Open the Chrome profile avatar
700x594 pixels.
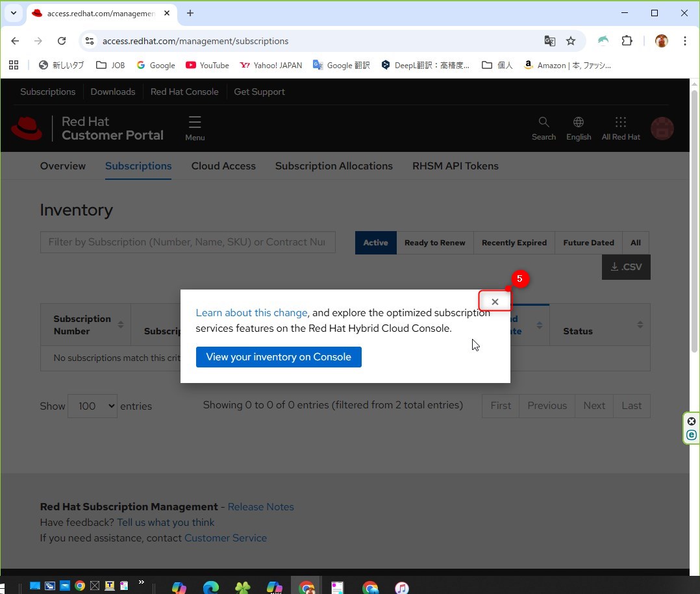661,41
